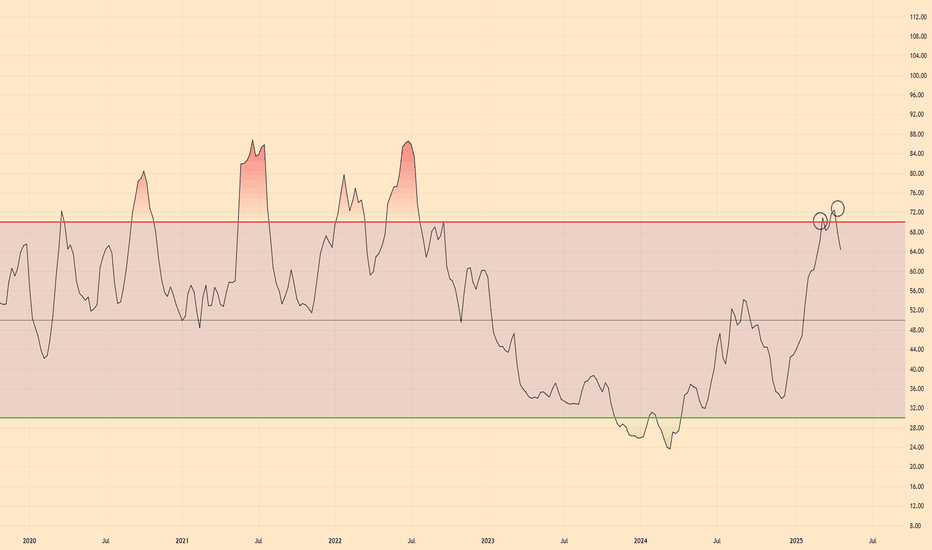932x550 pixels.
Task: Click the Jul label after 2025
Action: coord(872,541)
